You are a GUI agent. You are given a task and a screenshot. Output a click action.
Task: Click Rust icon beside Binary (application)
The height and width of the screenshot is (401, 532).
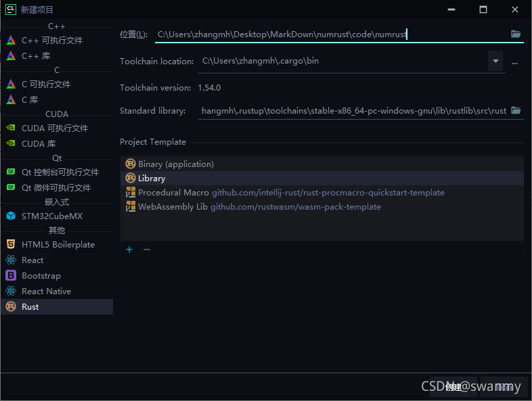click(x=130, y=164)
